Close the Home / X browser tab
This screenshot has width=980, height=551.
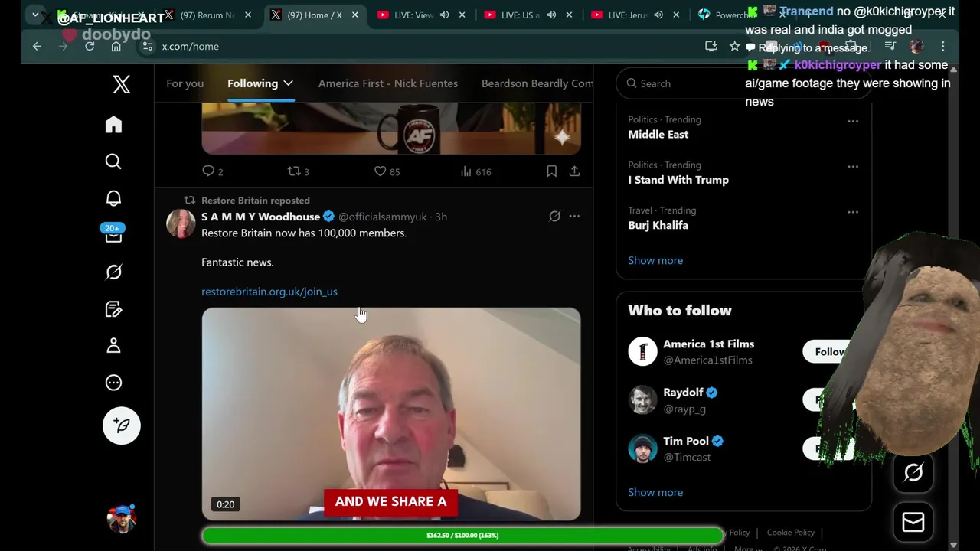point(355,15)
